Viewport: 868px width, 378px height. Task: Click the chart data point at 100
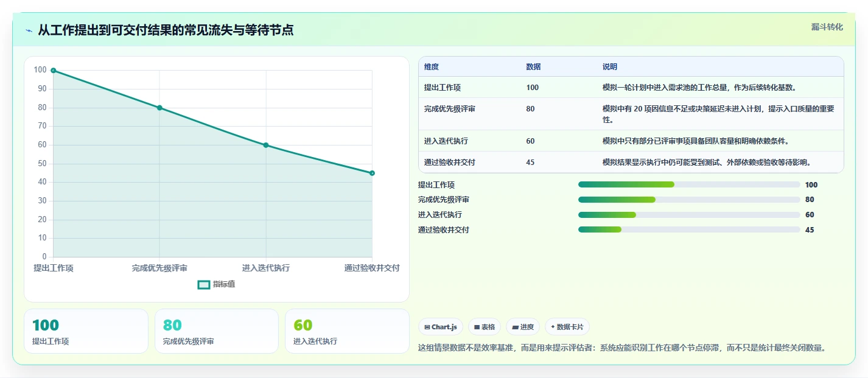[x=54, y=71]
